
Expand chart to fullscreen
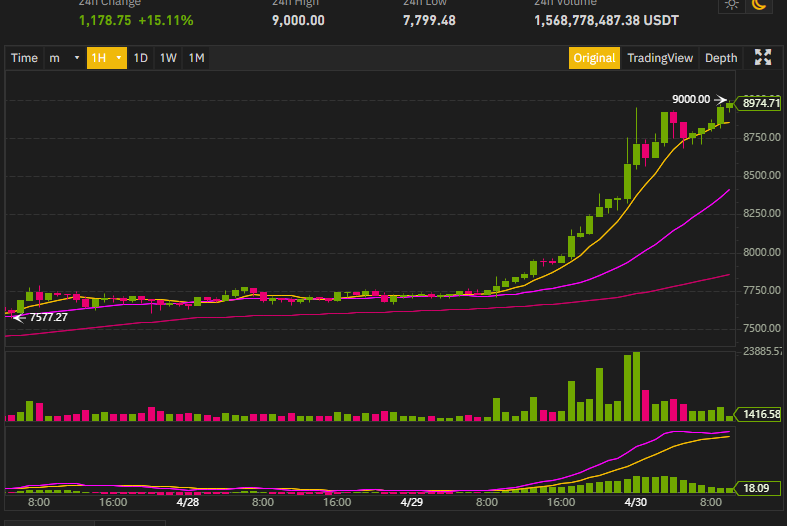pyautogui.click(x=763, y=57)
